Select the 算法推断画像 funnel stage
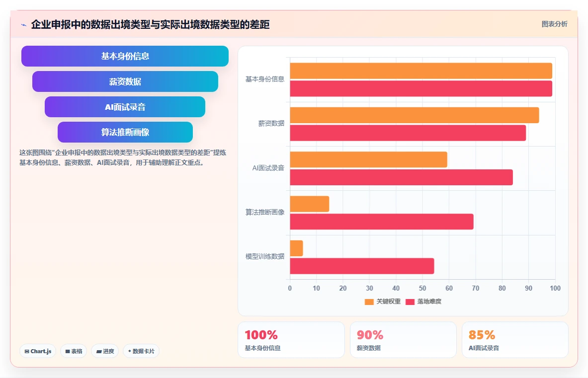 125,132
